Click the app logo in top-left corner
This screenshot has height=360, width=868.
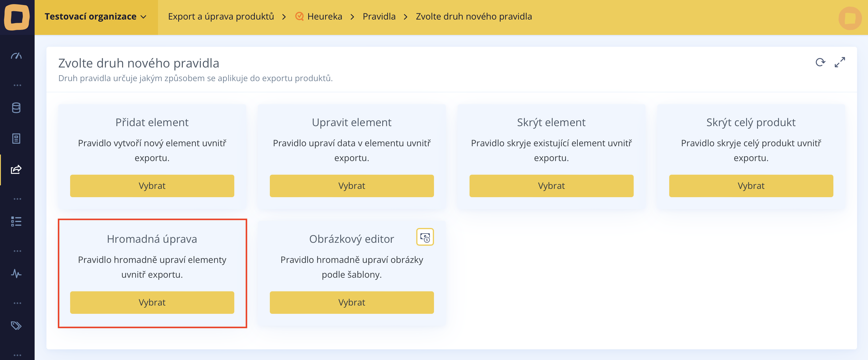[17, 17]
